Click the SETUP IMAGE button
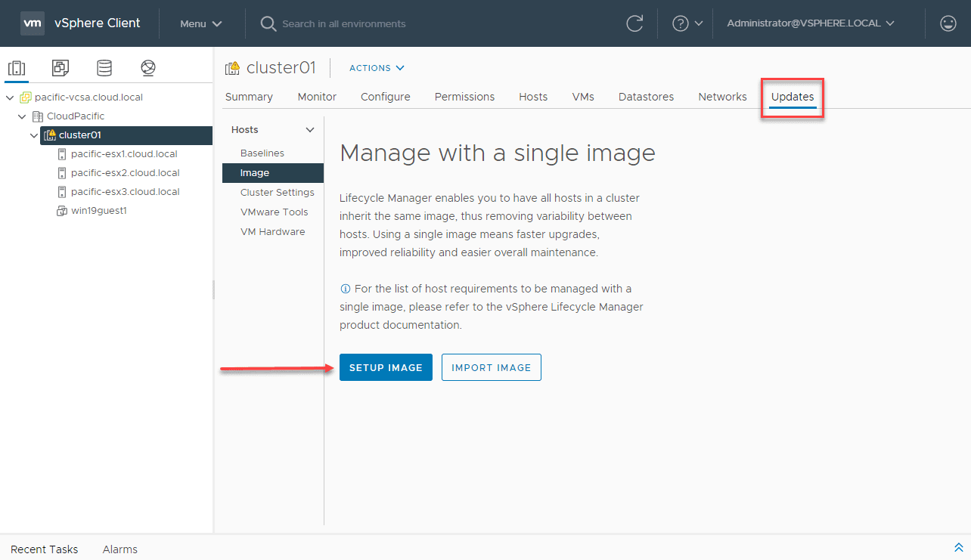This screenshot has height=560, width=971. click(386, 367)
